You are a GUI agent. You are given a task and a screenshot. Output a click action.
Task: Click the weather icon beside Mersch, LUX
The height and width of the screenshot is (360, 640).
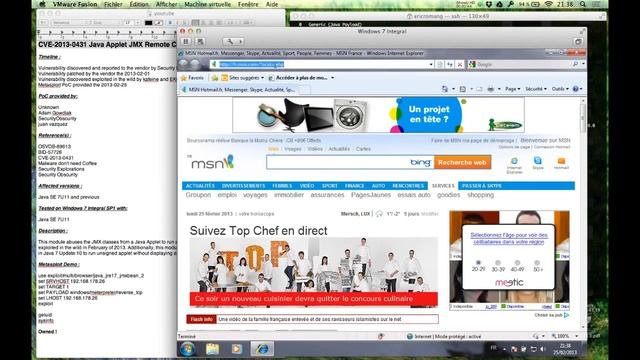click(379, 214)
